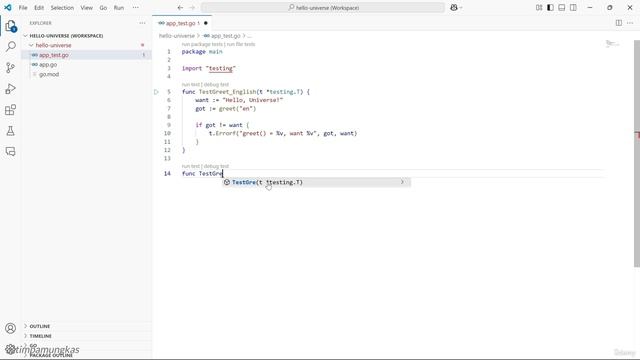
Task: Click the package main line
Action: (202, 52)
